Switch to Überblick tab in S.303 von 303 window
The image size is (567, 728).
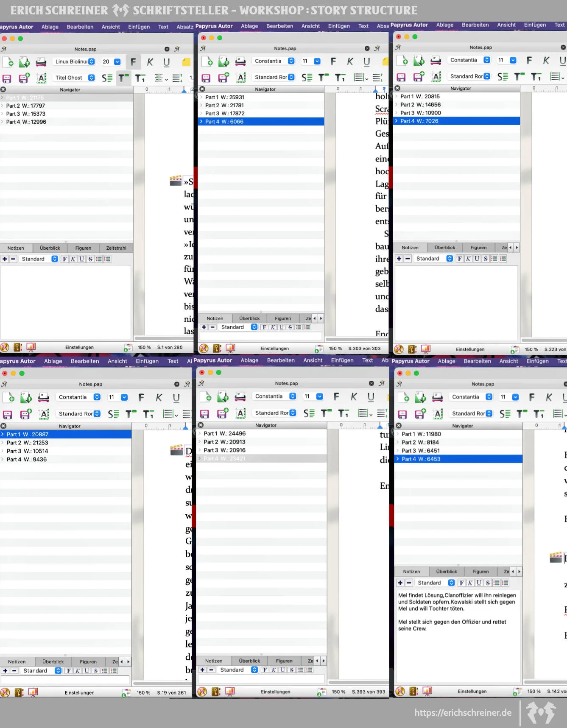pos(249,318)
